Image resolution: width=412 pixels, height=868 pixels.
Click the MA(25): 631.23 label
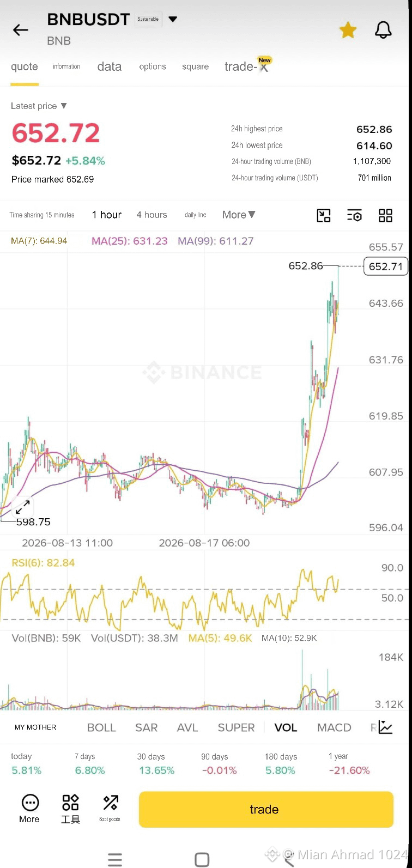click(130, 241)
